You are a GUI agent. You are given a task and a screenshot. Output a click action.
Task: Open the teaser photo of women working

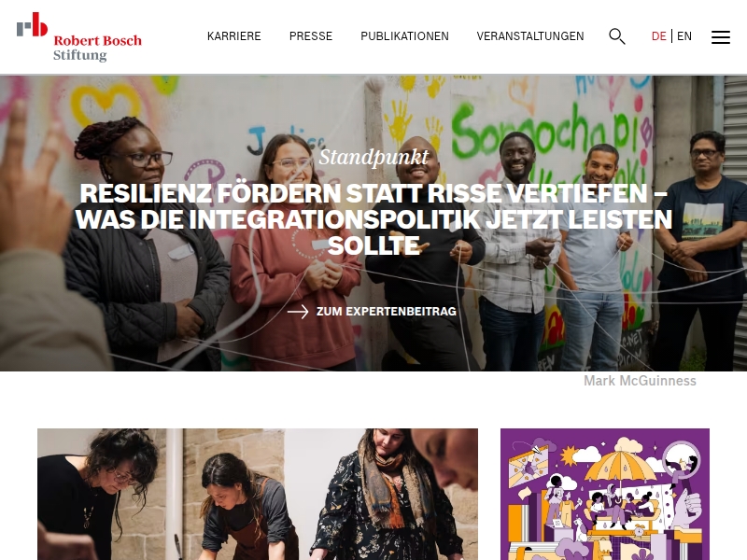click(258, 495)
